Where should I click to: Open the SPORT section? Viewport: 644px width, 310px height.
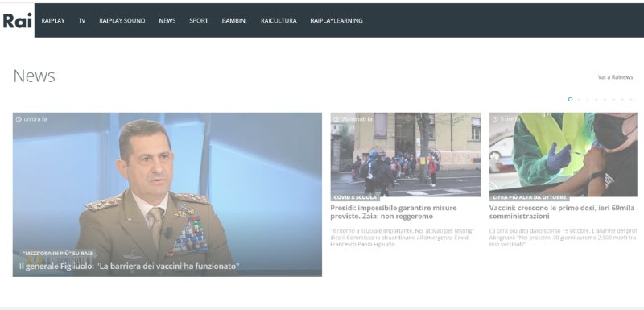(198, 20)
